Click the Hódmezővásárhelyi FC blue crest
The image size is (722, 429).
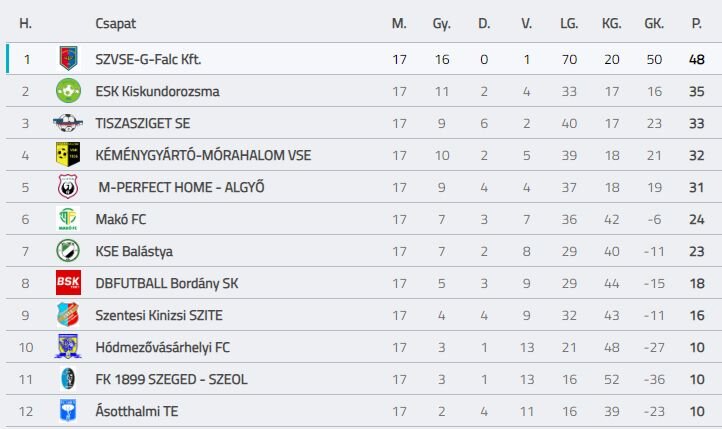click(68, 347)
